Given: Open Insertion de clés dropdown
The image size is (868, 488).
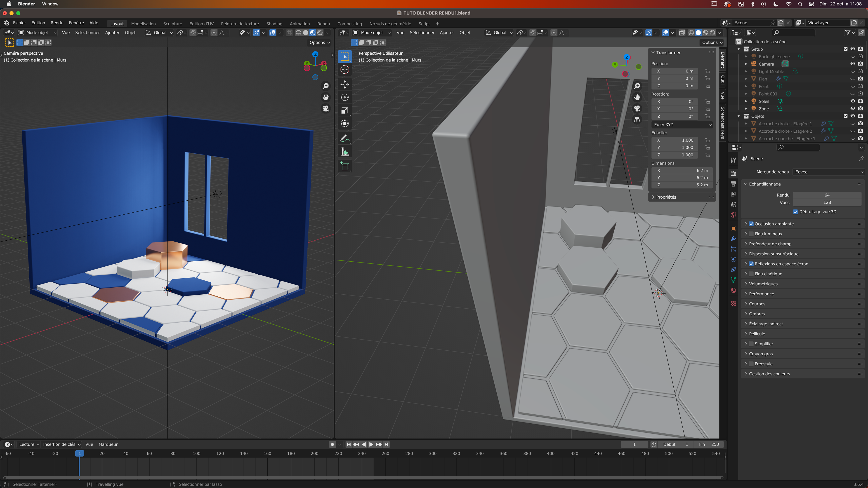Looking at the screenshot, I should coord(61,445).
